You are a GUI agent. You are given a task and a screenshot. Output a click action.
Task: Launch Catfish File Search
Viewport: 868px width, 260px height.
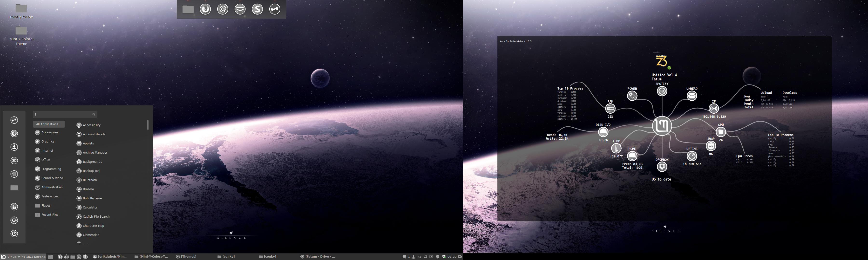[93, 217]
